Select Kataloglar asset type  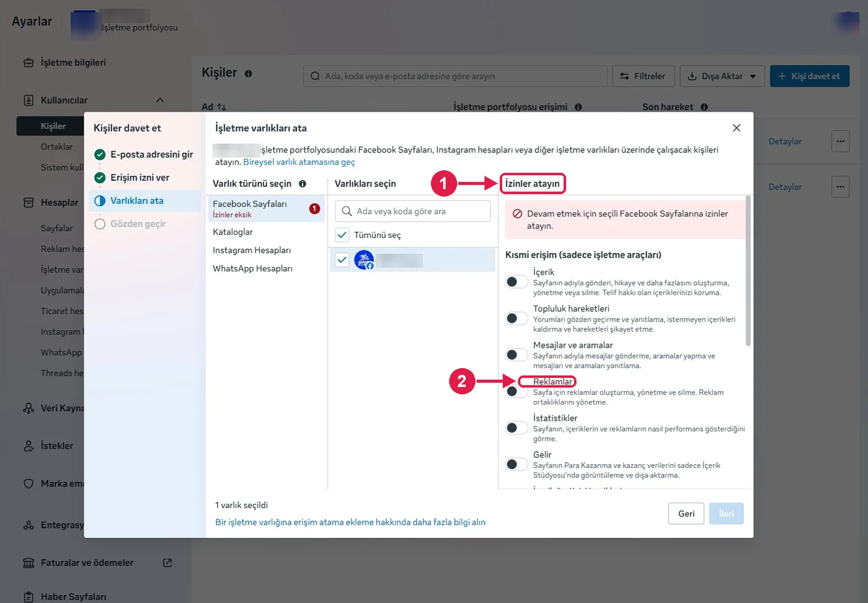233,232
